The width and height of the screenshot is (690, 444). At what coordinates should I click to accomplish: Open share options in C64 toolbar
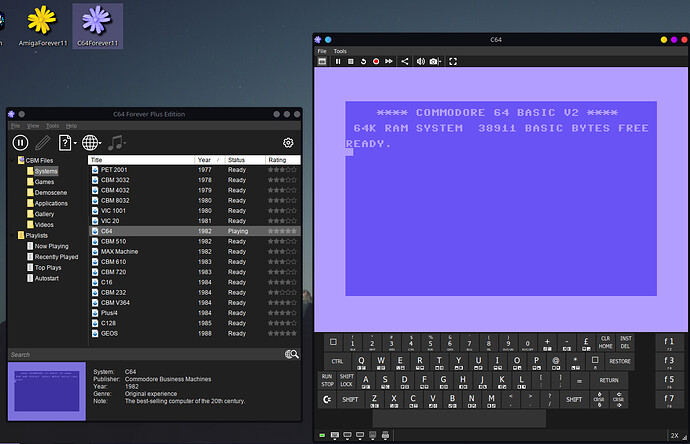405,62
